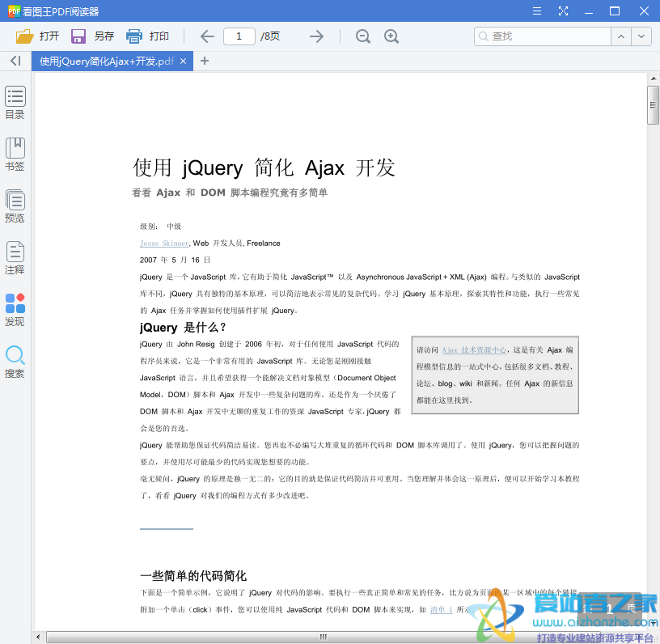Click the 看图王PDF阅读器 app logo icon
660x644 pixels.
[x=14, y=11]
